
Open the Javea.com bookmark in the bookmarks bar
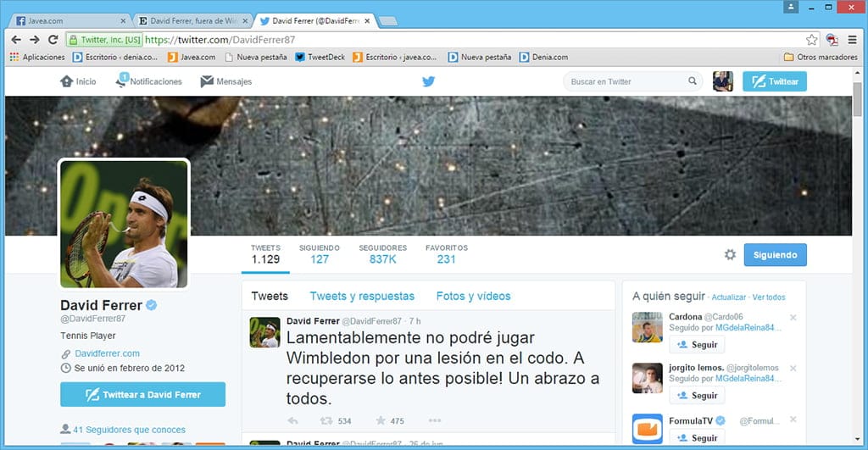click(192, 57)
